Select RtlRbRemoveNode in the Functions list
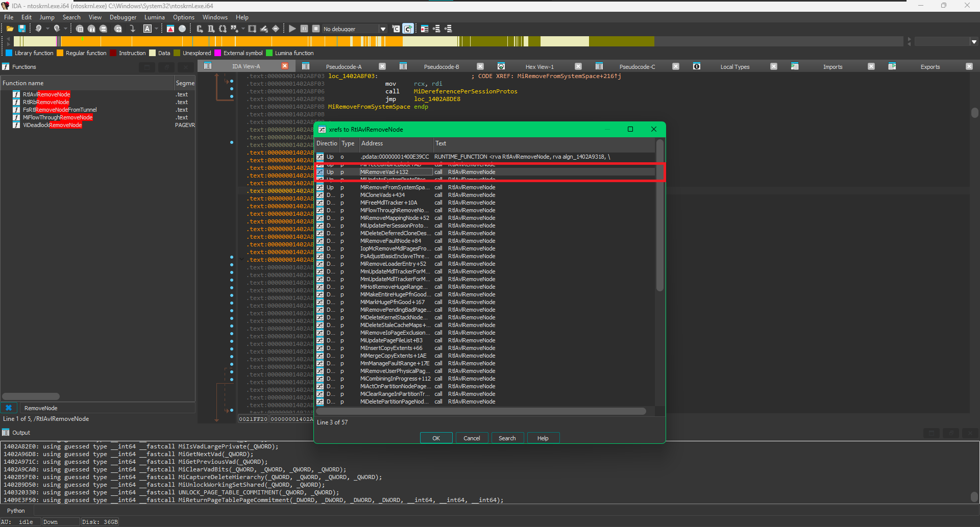 pyautogui.click(x=46, y=103)
